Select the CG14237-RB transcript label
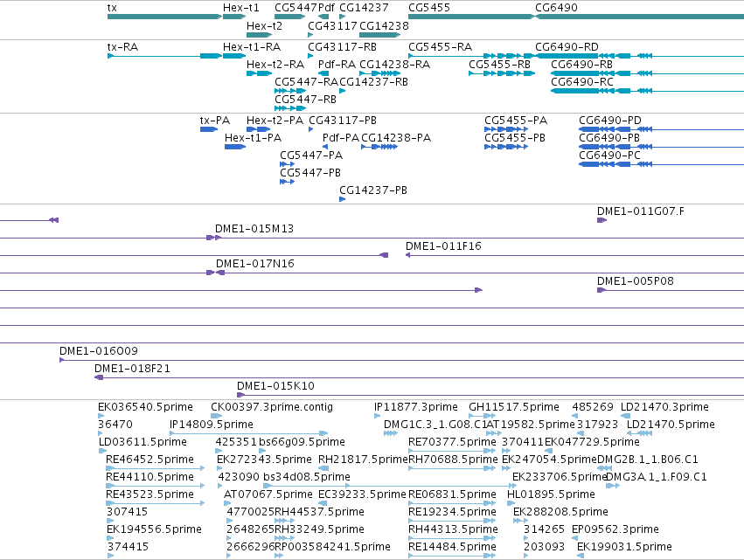The width and height of the screenshot is (744, 560). pyautogui.click(x=374, y=81)
